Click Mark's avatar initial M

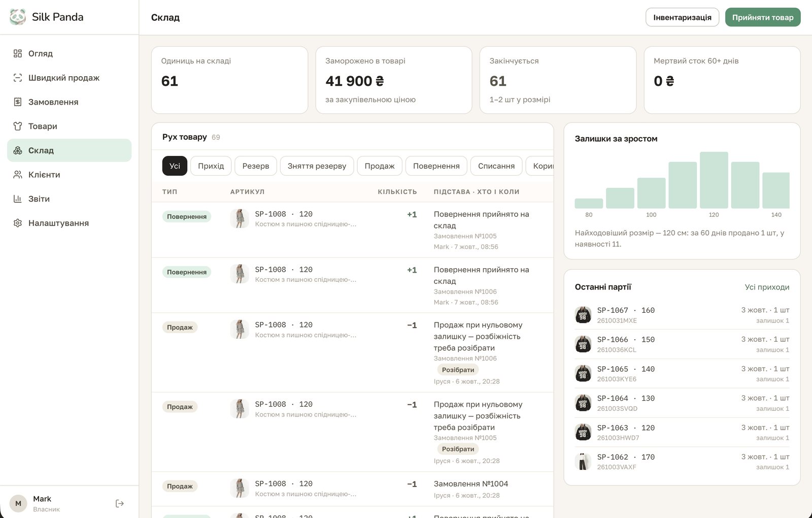coord(18,503)
